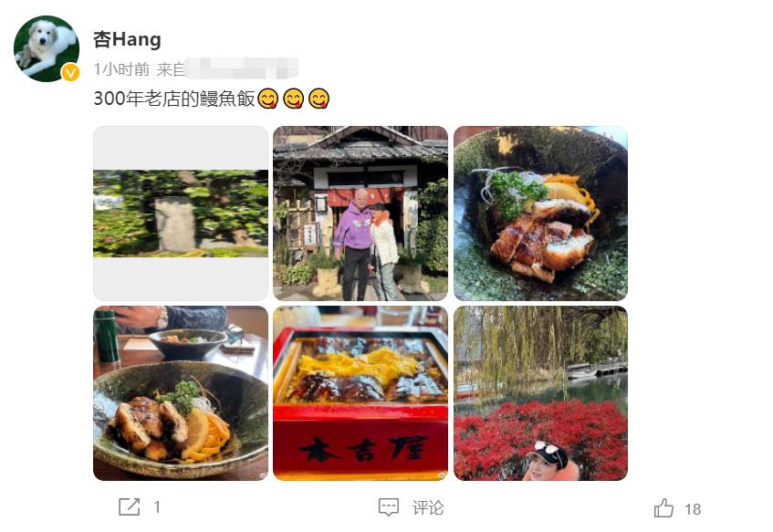773x532 pixels.
Task: Open the 1小时前 timestamp link
Action: coord(121,69)
